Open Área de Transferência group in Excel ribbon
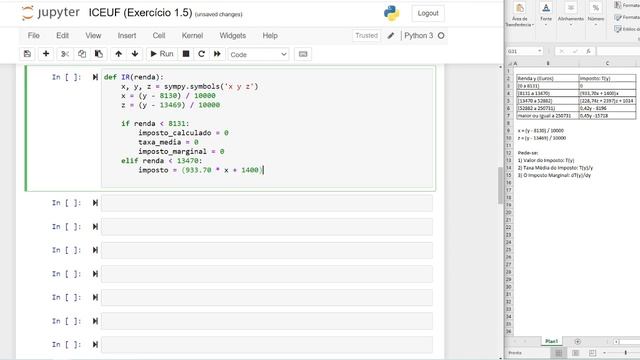The width and height of the screenshot is (640, 360). click(519, 15)
